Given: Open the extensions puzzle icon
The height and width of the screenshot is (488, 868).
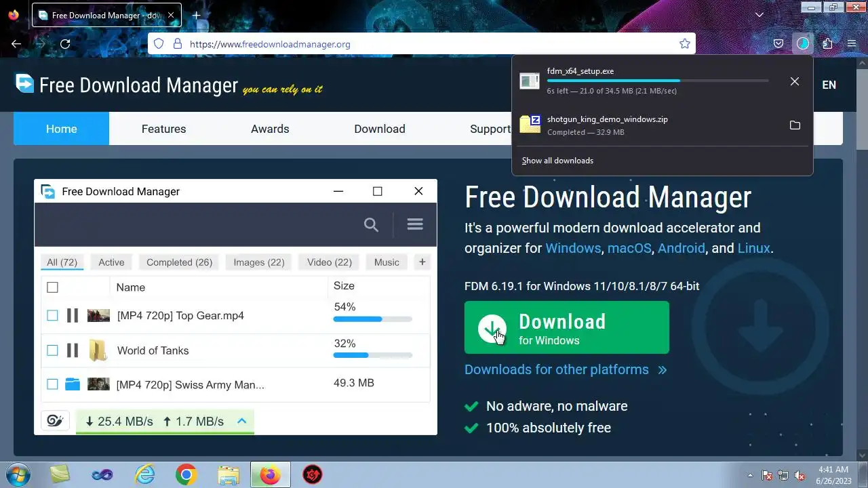Looking at the screenshot, I should pyautogui.click(x=827, y=43).
